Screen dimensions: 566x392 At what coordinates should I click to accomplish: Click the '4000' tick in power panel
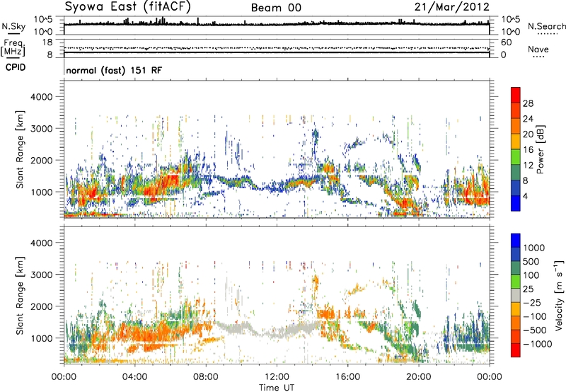coord(42,97)
